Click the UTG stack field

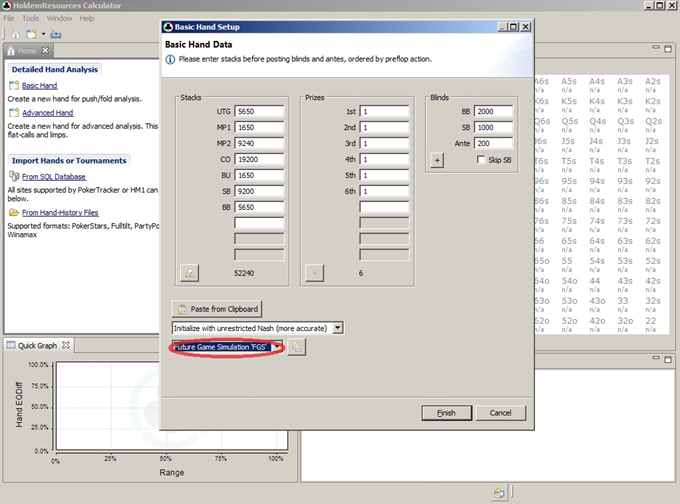pyautogui.click(x=259, y=111)
